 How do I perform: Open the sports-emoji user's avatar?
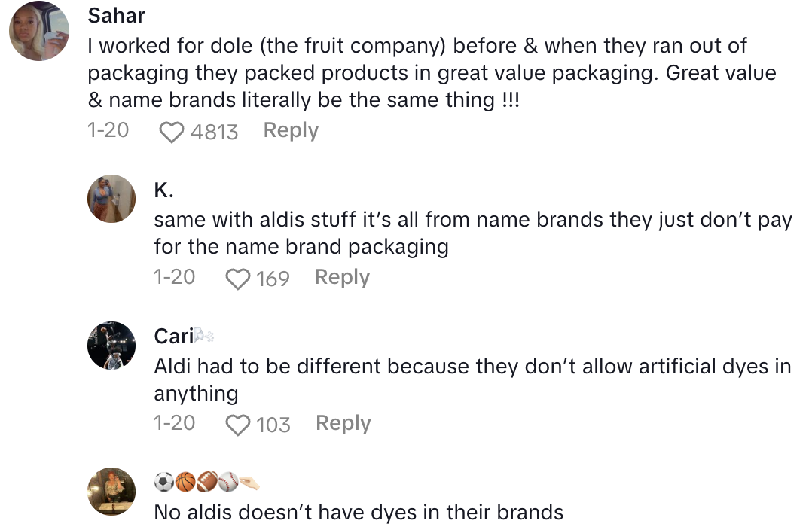pyautogui.click(x=111, y=492)
